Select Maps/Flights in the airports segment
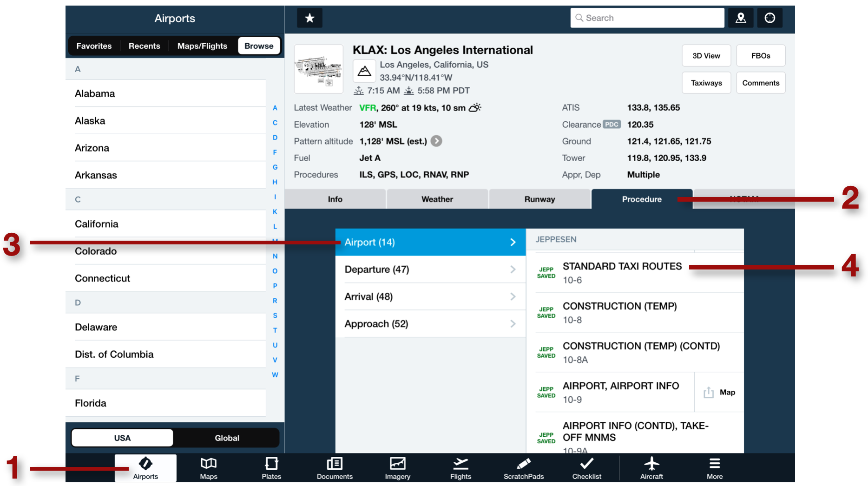Screen dimensions: 868x486 click(202, 46)
